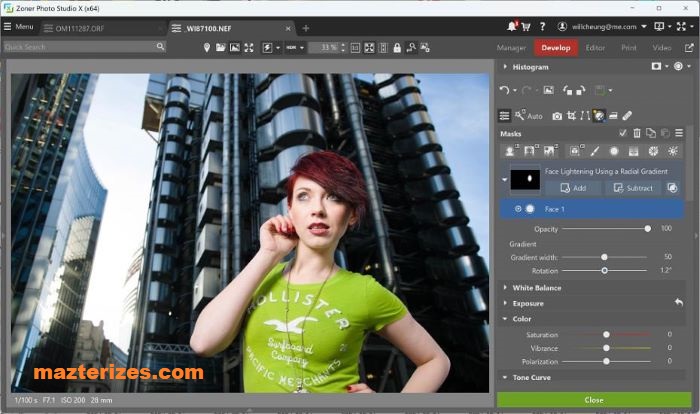Viewport: 700px width, 414px height.
Task: Rotate the photo right
Action: (580, 91)
